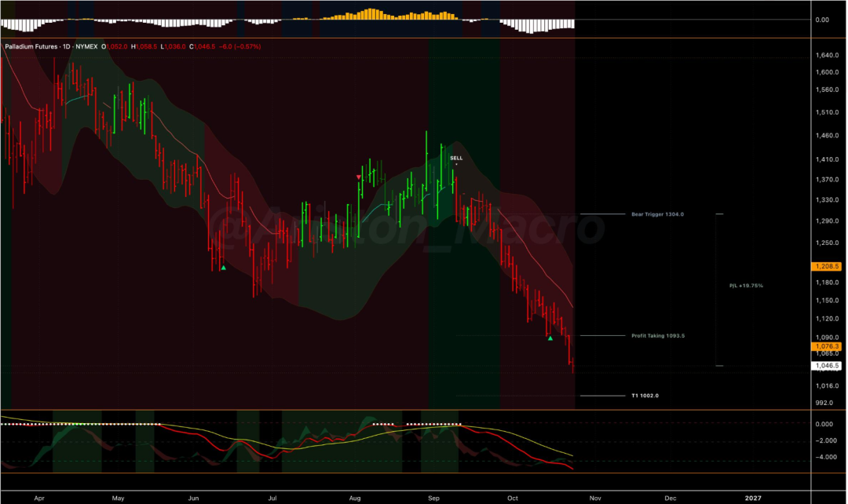Viewport: 848px width, 504px height.
Task: Click the Nov label on the time axis
Action: coord(595,498)
